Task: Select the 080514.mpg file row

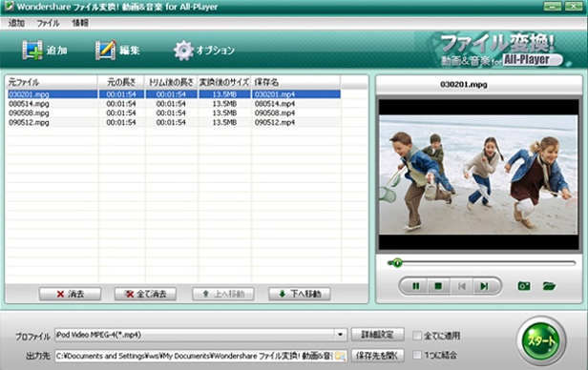Action: pyautogui.click(x=175, y=104)
